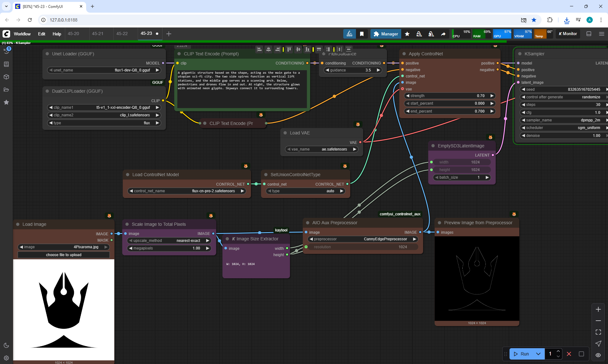Click choose file to upload
The height and width of the screenshot is (364, 608).
[64, 255]
